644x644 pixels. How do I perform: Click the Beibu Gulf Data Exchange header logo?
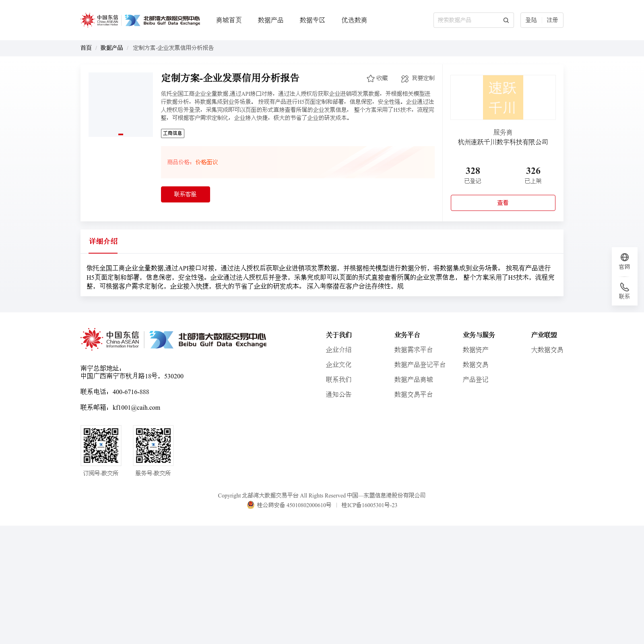[x=162, y=20]
